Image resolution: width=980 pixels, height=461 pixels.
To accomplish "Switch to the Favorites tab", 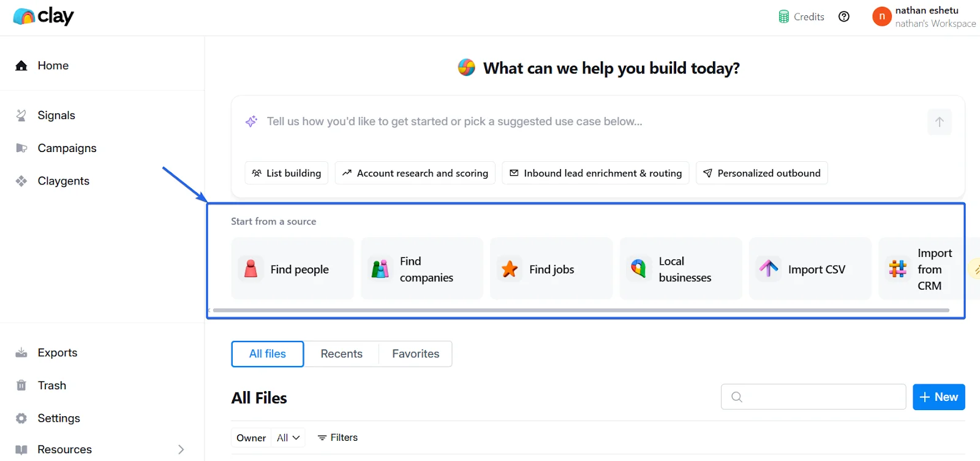I will (x=415, y=354).
